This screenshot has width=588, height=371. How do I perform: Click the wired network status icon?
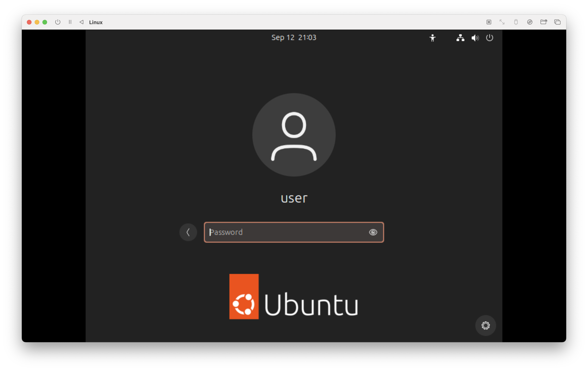[x=460, y=38]
